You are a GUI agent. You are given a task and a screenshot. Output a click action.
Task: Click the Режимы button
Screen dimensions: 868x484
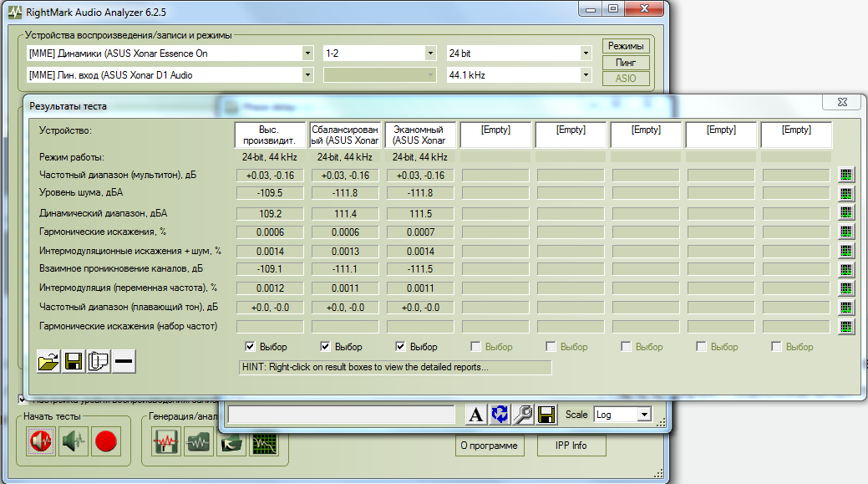[x=626, y=46]
